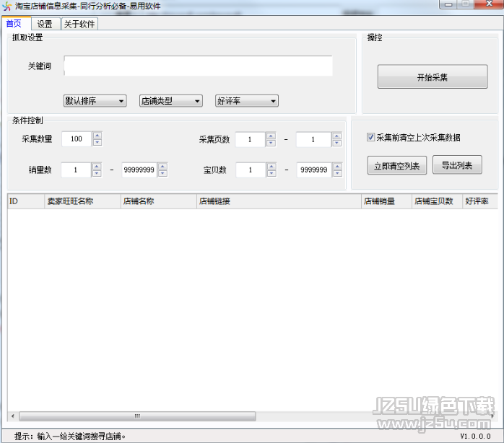This screenshot has height=443, width=504.
Task: Sort by ID column header
Action: pyautogui.click(x=26, y=201)
